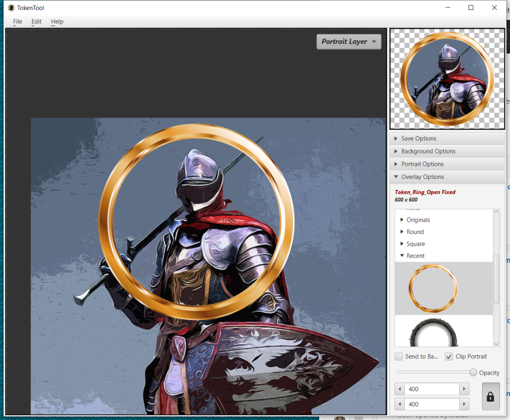510x420 pixels.
Task: Select the gold ring overlay thumbnail
Action: point(432,288)
